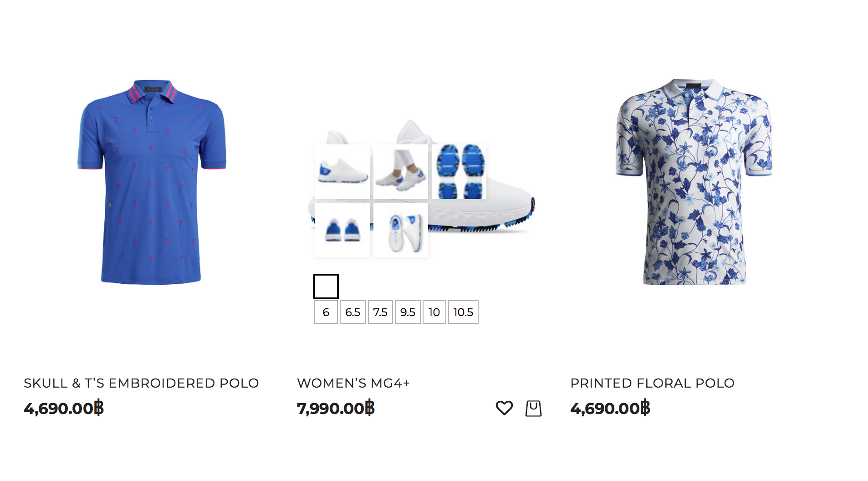The image size is (868, 481).
Task: Click the blue skull polo image
Action: coord(152,182)
